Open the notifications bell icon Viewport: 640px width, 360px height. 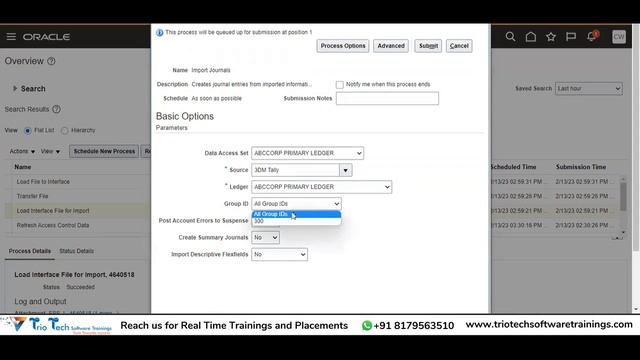click(x=592, y=37)
